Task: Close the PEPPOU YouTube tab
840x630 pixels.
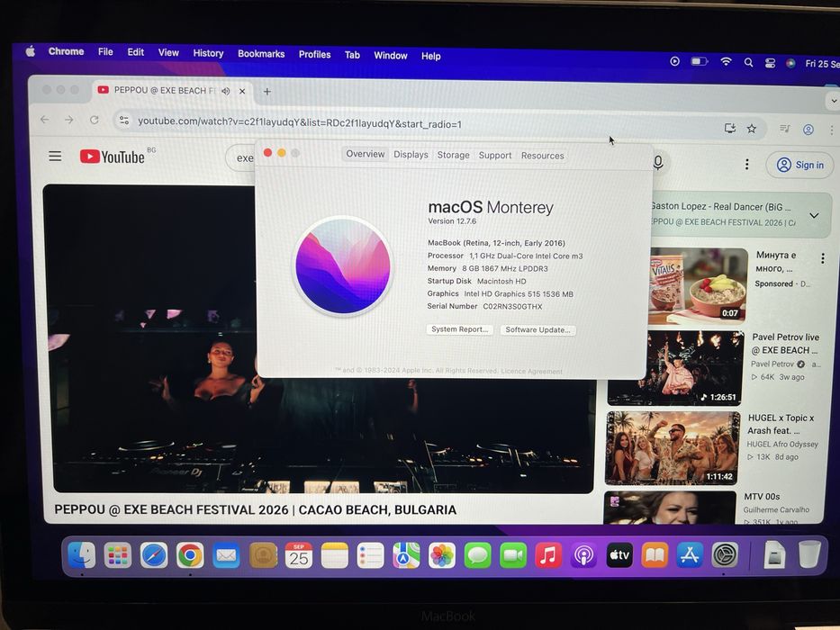Action: point(242,92)
